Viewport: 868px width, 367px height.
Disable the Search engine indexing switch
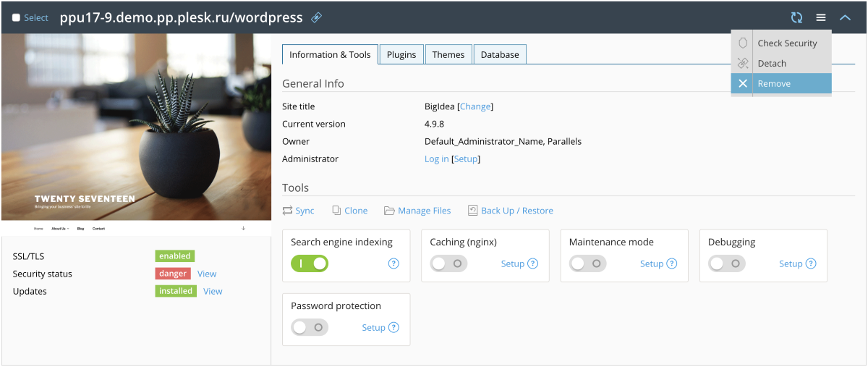point(310,263)
